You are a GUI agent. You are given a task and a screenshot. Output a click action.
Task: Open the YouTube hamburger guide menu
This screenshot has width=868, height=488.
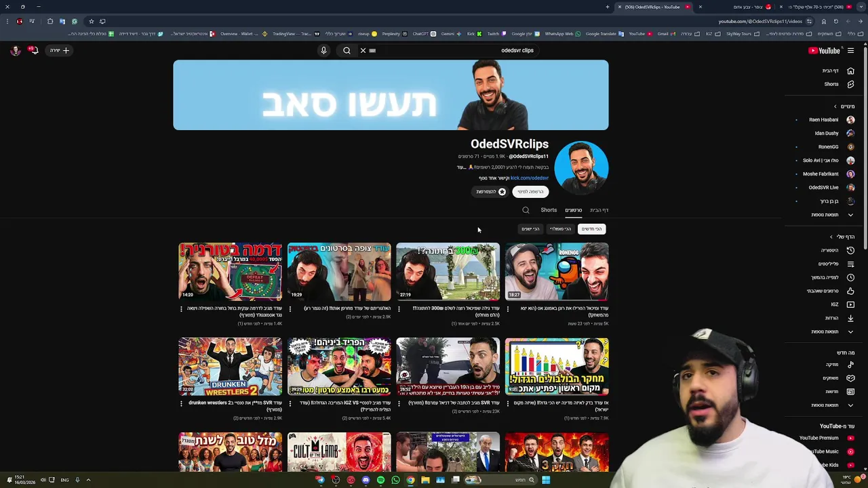[850, 50]
